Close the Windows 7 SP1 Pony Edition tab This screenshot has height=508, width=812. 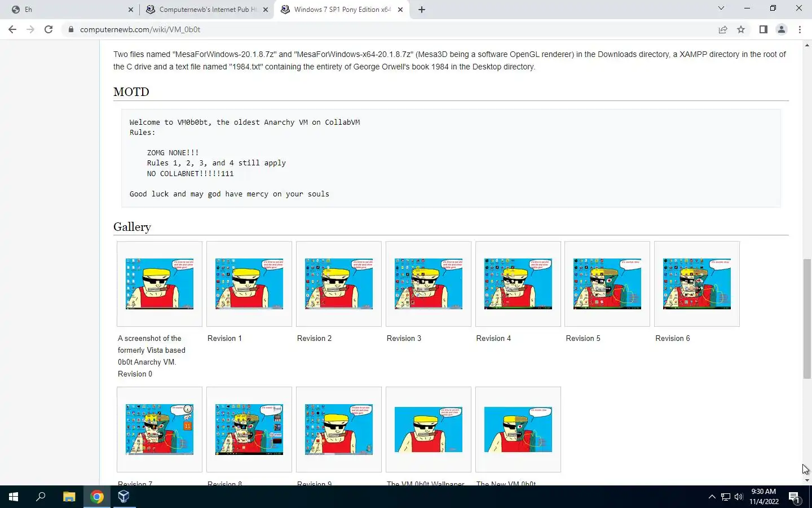400,10
